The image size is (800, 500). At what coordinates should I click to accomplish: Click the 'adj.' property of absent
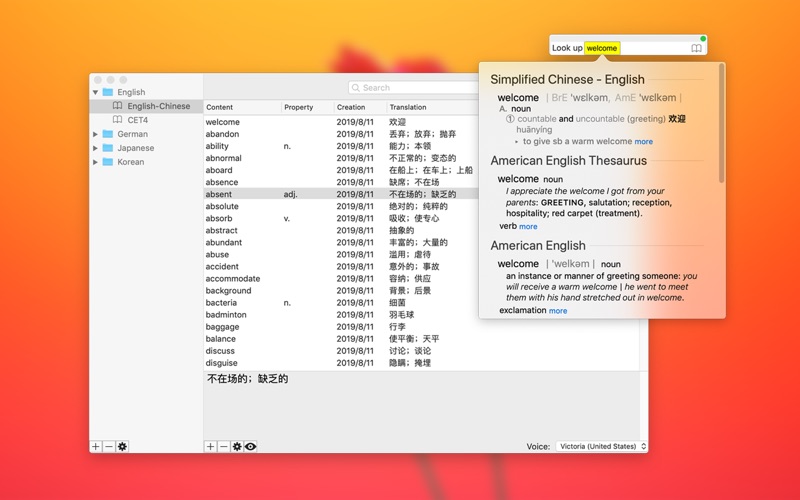tap(290, 194)
